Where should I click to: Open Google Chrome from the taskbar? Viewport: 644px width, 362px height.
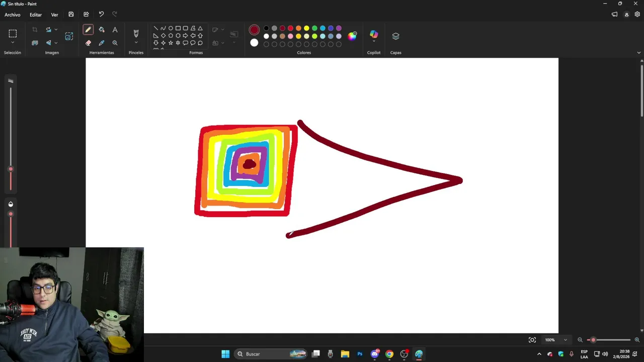(389, 354)
